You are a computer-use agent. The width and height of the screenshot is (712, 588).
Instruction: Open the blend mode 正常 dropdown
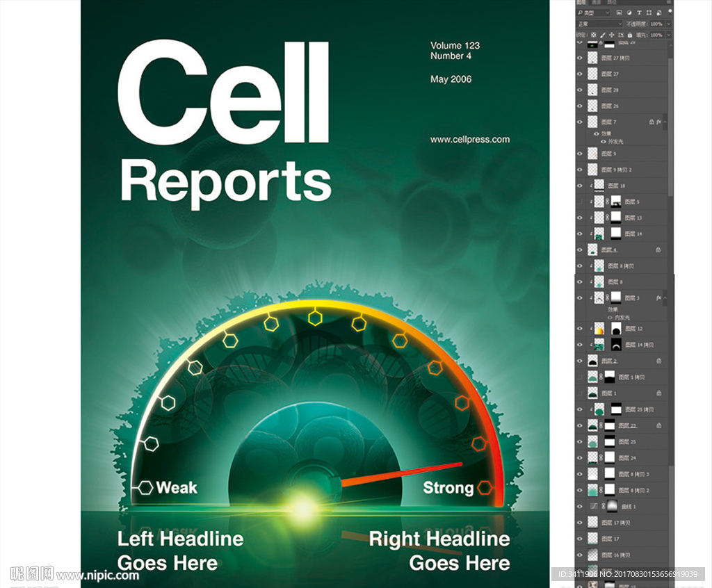(x=599, y=24)
